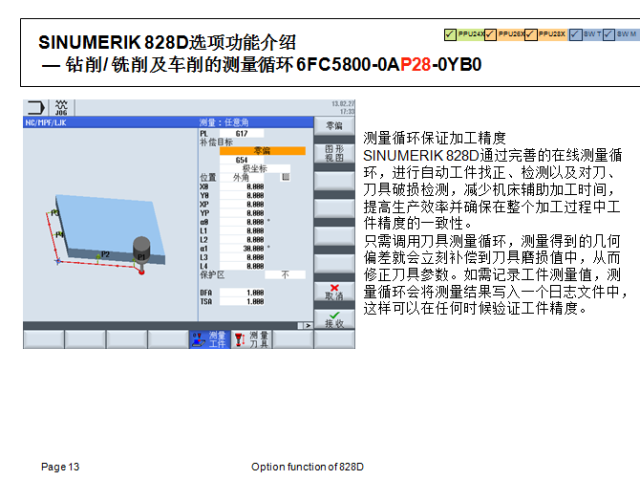The image size is (640, 480).
Task: Open the 极坐标 selection field
Action: pos(255,168)
